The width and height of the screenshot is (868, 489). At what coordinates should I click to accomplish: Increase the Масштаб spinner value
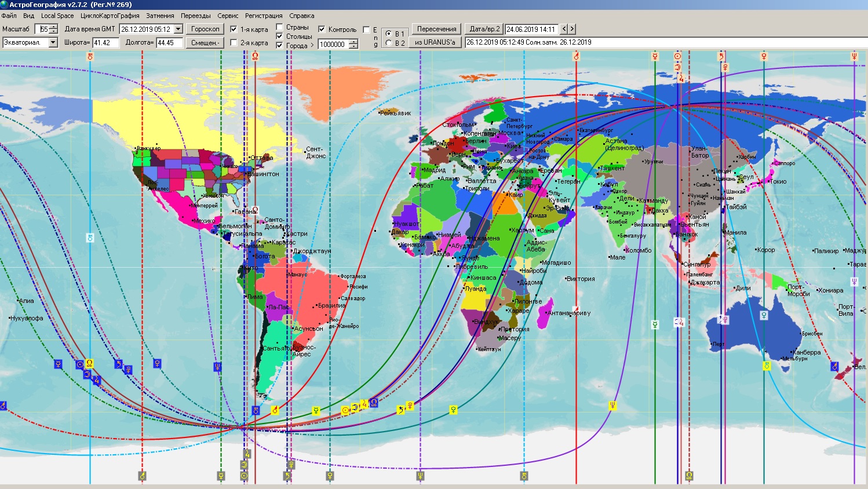click(53, 27)
